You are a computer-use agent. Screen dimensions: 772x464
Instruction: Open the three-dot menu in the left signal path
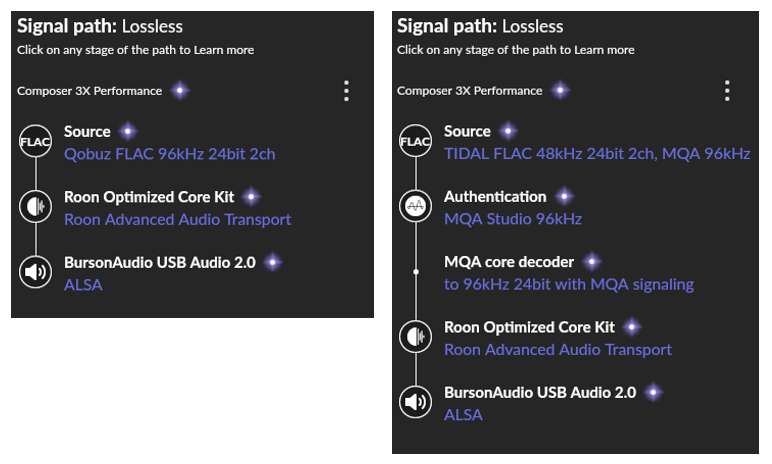[x=347, y=91]
